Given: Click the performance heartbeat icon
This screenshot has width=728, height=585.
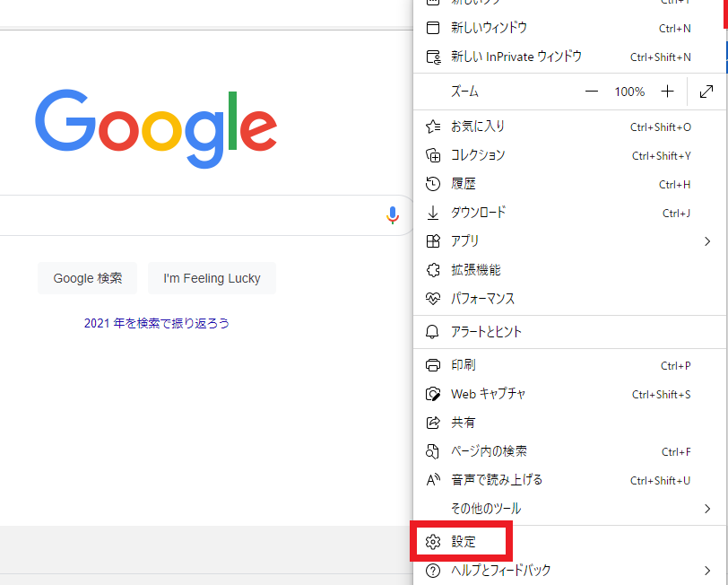Looking at the screenshot, I should point(433,299).
